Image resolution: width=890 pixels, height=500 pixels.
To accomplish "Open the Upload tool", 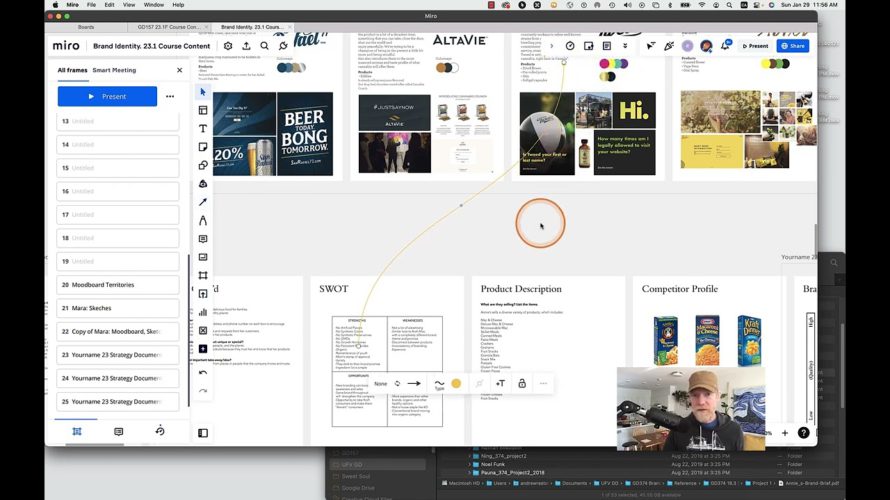I will point(203,294).
